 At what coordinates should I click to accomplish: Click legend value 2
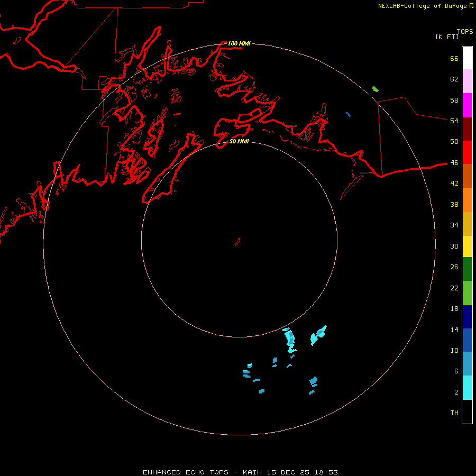tap(456, 392)
